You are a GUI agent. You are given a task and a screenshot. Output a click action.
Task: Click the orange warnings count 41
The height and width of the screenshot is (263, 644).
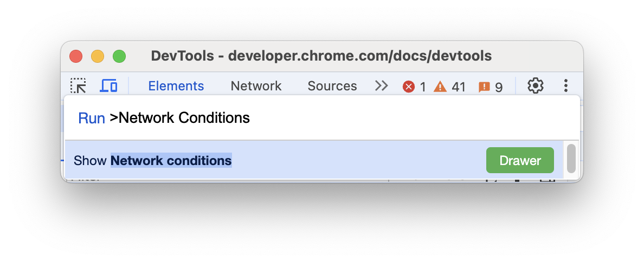[x=450, y=87]
